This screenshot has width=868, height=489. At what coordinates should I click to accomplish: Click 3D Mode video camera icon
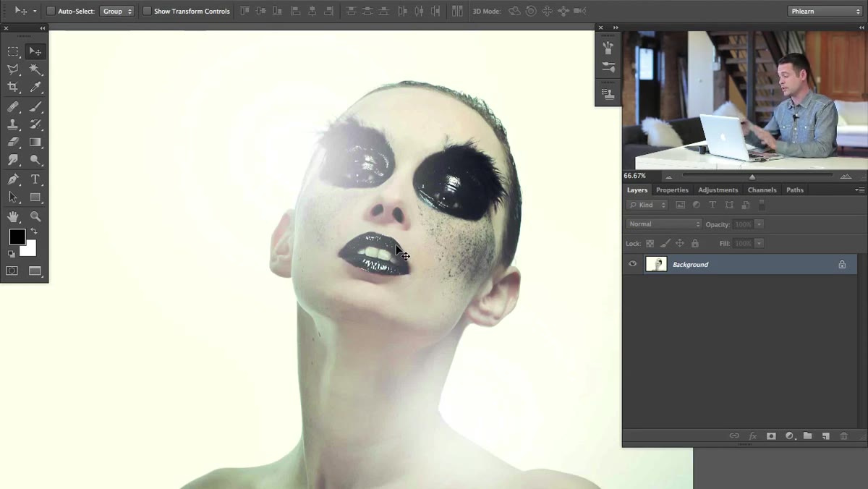click(x=579, y=11)
